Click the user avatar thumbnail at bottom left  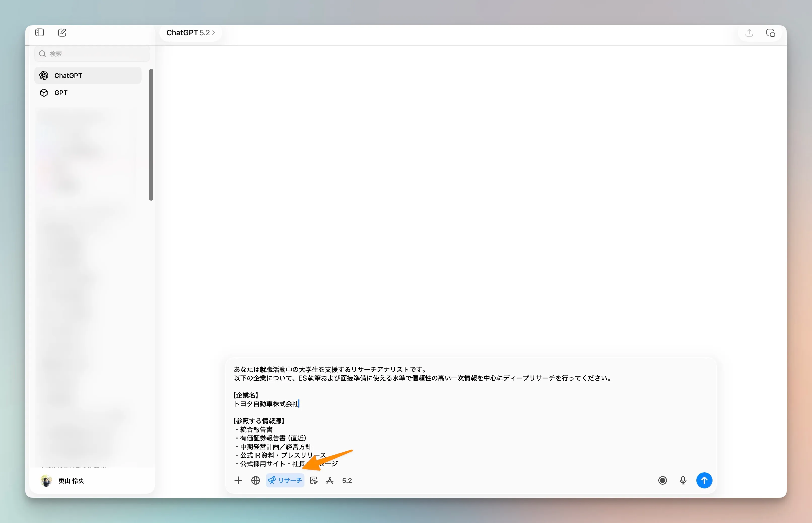tap(46, 481)
